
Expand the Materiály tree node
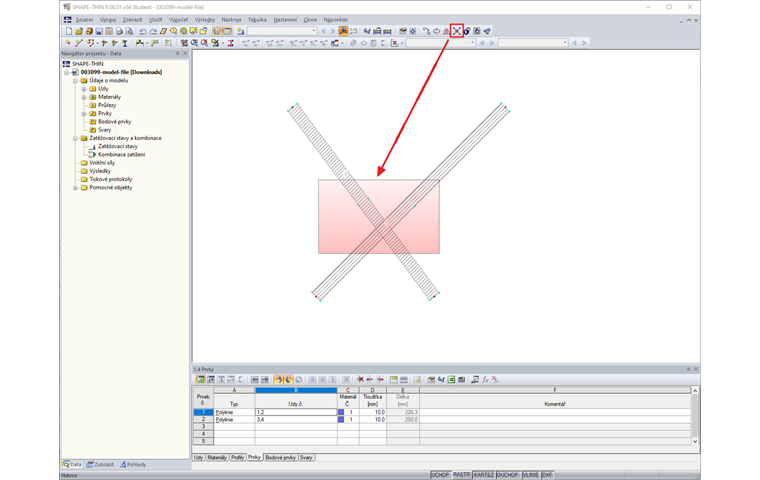[x=84, y=97]
